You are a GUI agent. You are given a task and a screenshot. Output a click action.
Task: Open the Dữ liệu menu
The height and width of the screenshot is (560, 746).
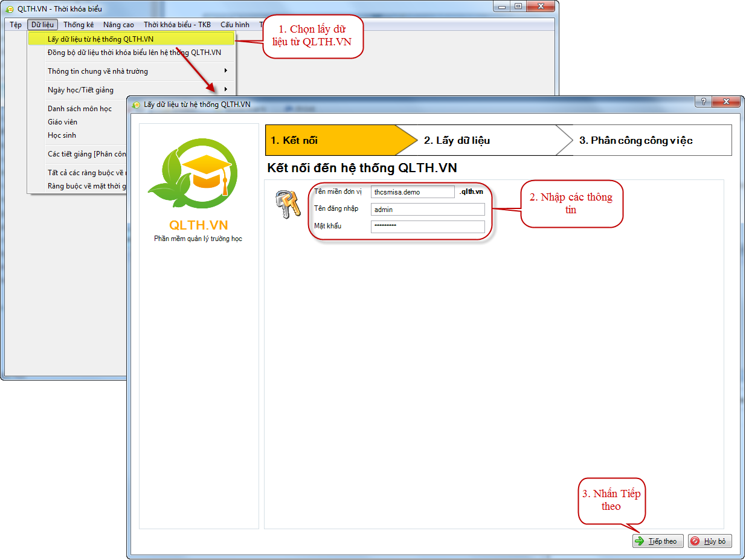click(x=43, y=25)
